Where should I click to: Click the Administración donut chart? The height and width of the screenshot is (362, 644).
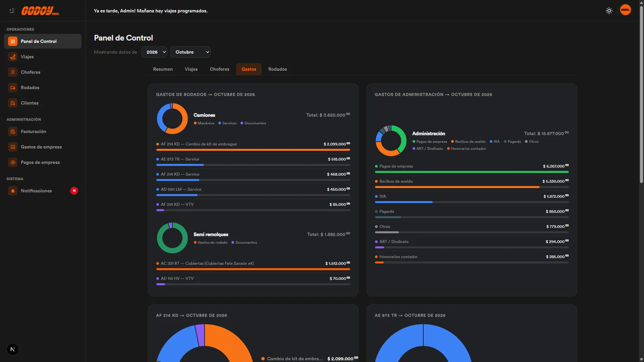coord(391,141)
